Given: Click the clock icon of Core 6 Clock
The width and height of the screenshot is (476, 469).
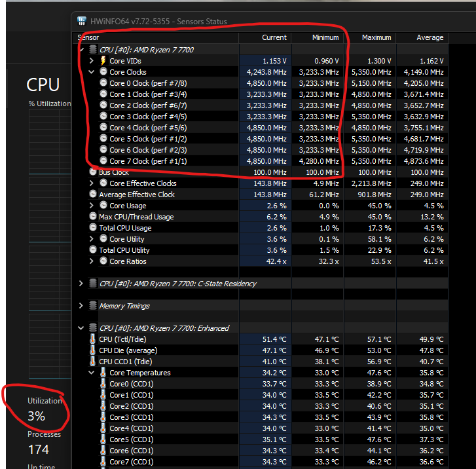Looking at the screenshot, I should coord(103,149).
